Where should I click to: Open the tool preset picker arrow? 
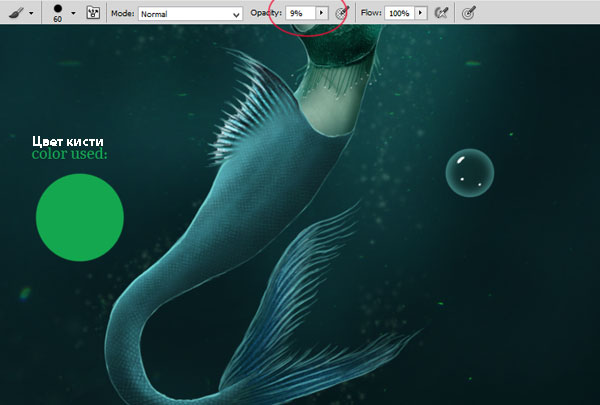point(31,13)
